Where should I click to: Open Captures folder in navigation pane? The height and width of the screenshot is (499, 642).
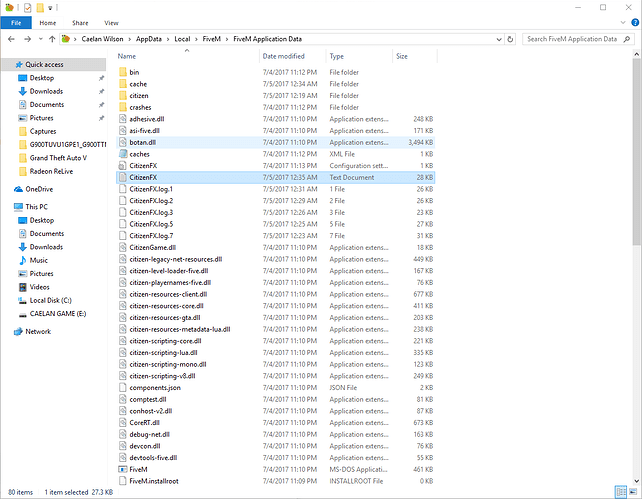coord(43,131)
